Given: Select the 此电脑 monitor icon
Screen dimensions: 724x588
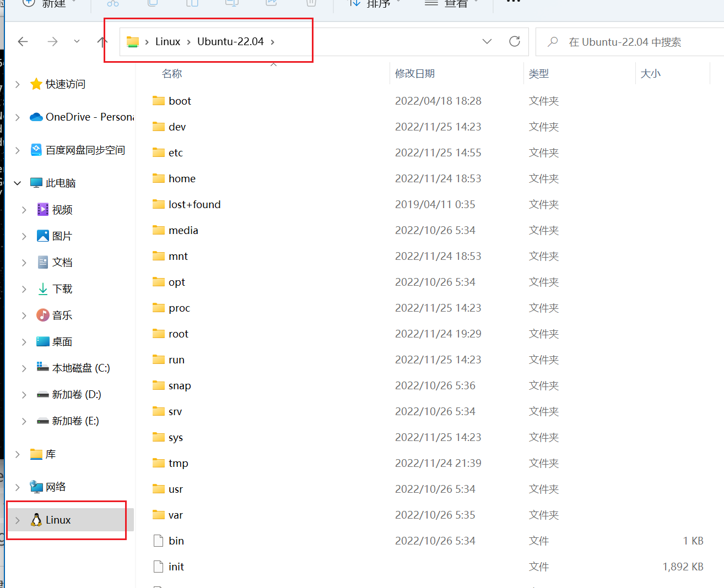Looking at the screenshot, I should (x=36, y=183).
